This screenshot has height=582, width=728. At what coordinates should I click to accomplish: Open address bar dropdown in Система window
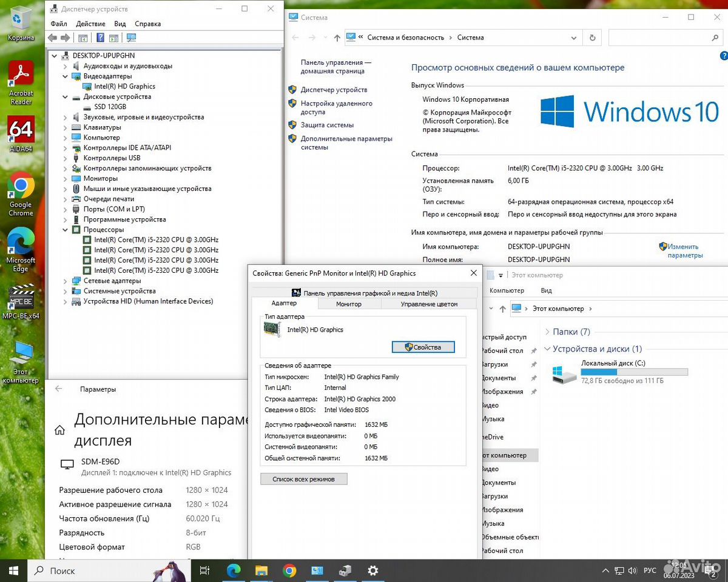point(574,38)
